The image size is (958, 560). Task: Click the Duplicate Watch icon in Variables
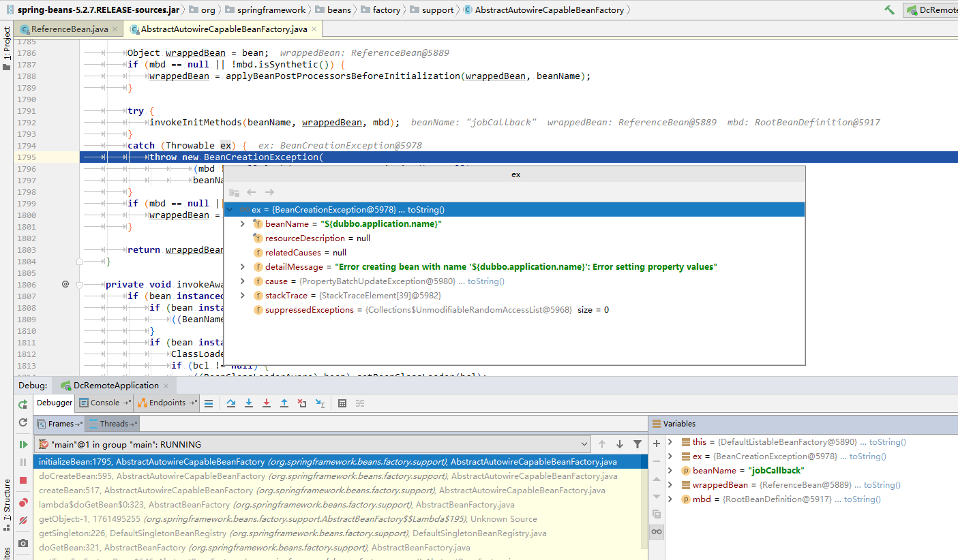coord(657,514)
